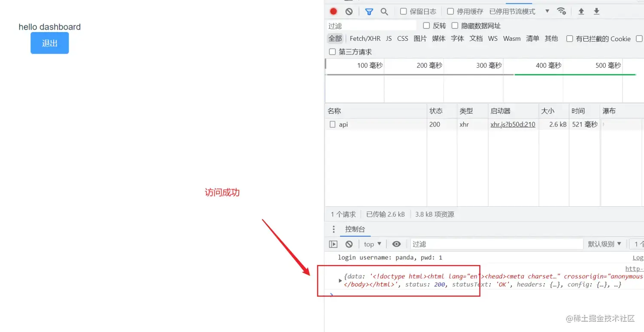This screenshot has width=644, height=332.
Task: Open 默认级别 log level dropdown
Action: (x=605, y=244)
